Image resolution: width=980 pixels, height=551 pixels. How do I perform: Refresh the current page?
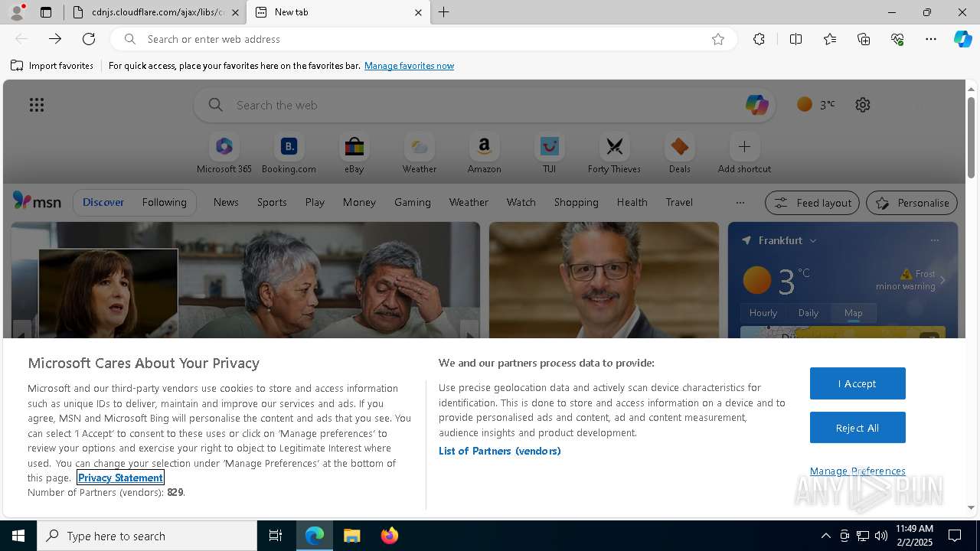(89, 39)
